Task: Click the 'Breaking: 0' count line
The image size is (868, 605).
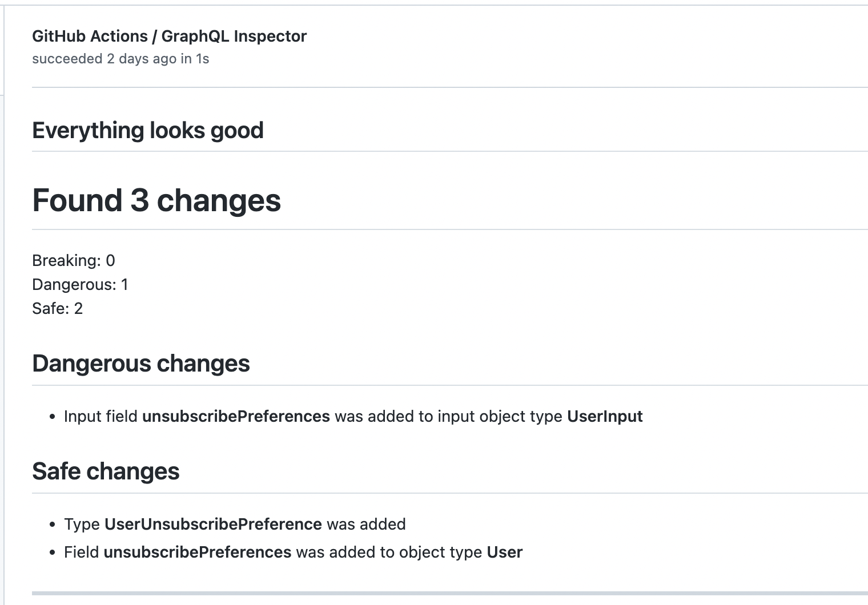Action: click(x=73, y=260)
